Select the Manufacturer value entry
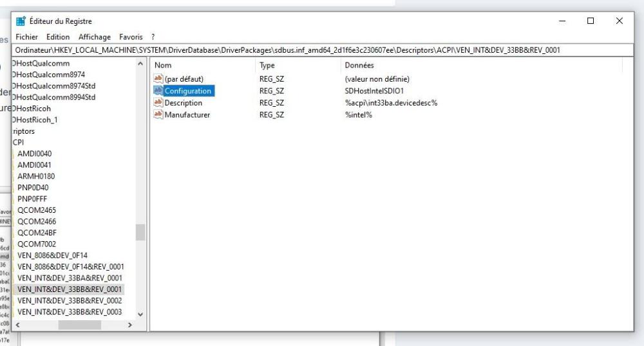644x346 pixels. click(187, 114)
